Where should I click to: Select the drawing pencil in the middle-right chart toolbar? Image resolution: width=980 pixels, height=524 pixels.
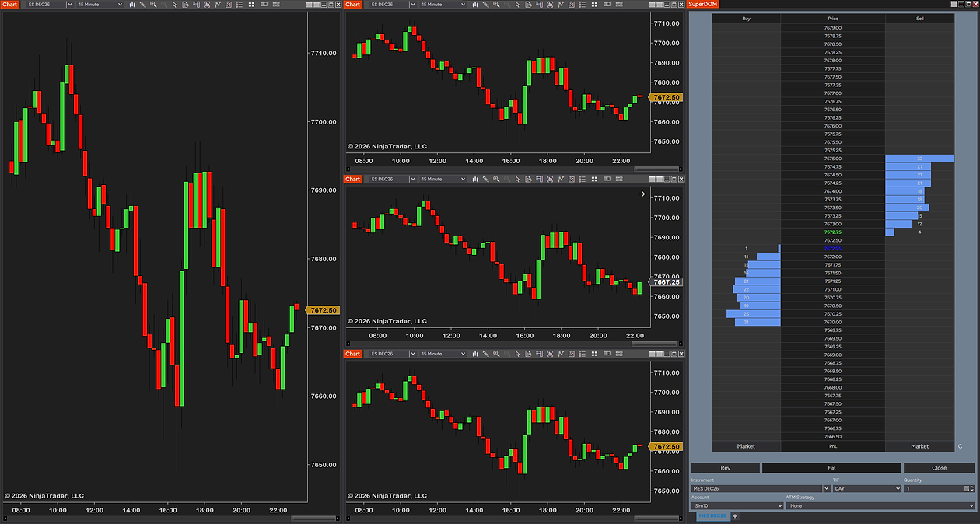pyautogui.click(x=485, y=179)
